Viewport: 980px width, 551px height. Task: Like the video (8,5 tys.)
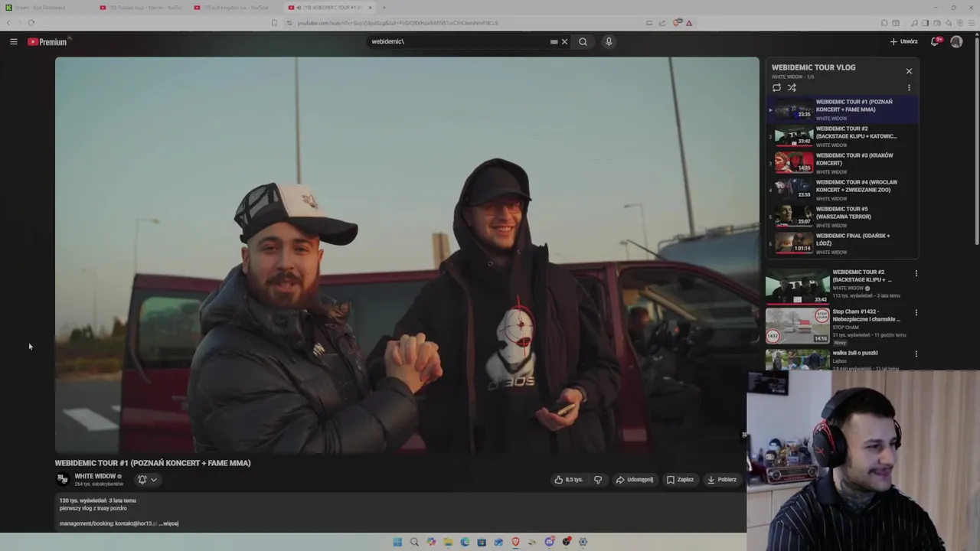[569, 480]
